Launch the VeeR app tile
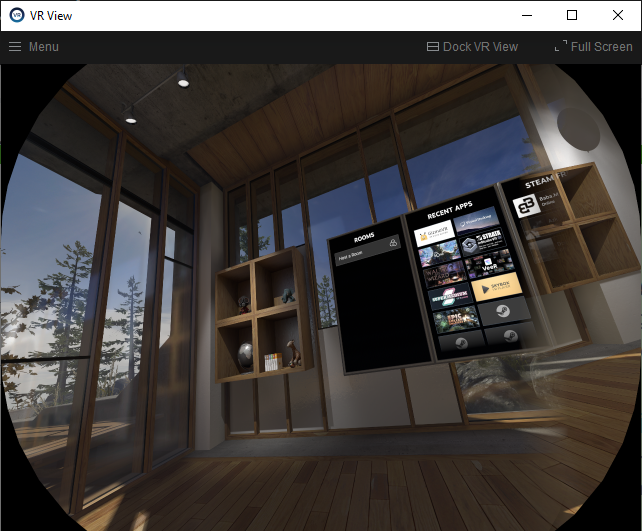642x531 pixels. (490, 265)
